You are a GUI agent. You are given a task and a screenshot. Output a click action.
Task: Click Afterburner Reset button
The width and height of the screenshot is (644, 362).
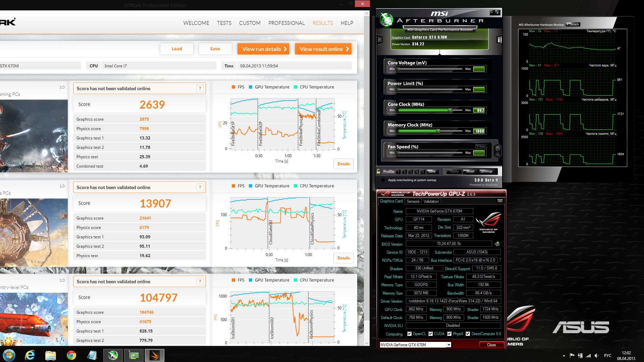click(470, 171)
